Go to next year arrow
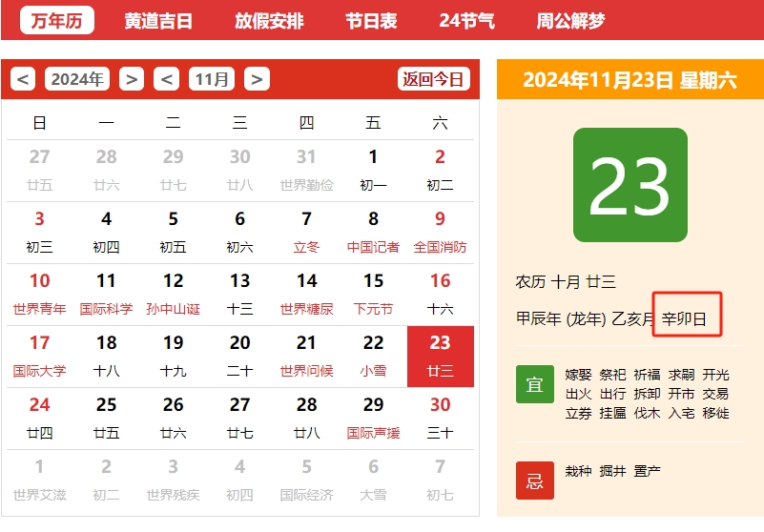764x532 pixels. coord(132,79)
